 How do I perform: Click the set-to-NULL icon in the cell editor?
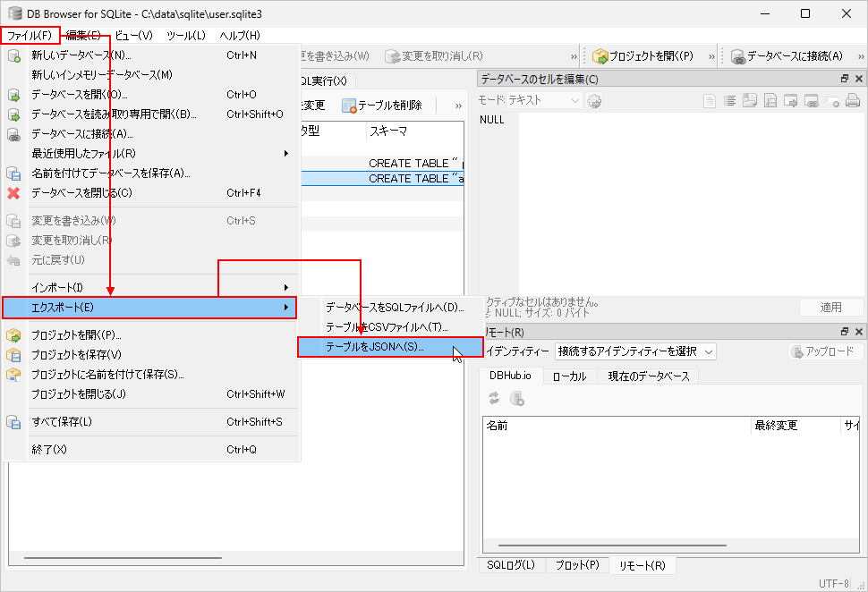tap(833, 101)
